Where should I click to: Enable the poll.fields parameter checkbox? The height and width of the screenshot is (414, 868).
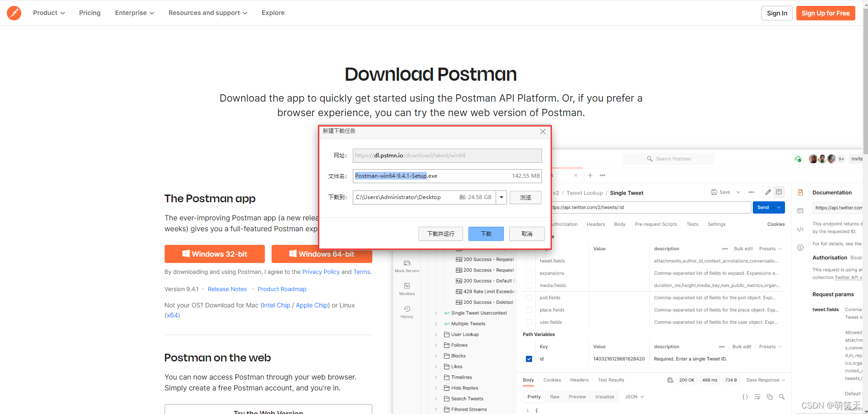click(529, 298)
